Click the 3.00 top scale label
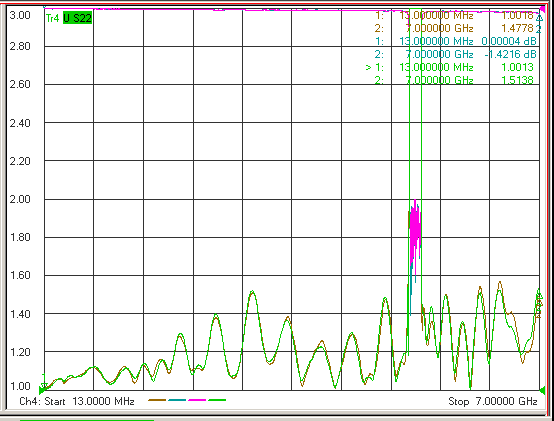Image resolution: width=554 pixels, height=421 pixels. coord(20,16)
